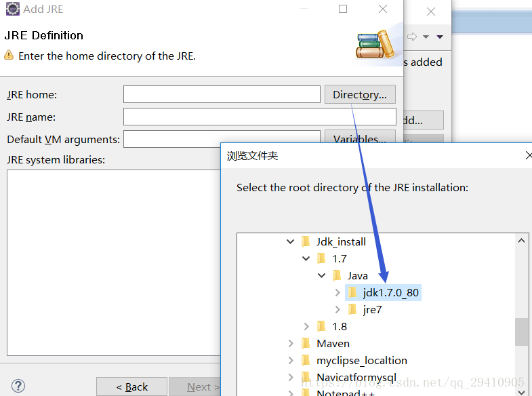Image resolution: width=532 pixels, height=396 pixels.
Task: Click the folder tree scroll-up arrow
Action: (x=521, y=241)
